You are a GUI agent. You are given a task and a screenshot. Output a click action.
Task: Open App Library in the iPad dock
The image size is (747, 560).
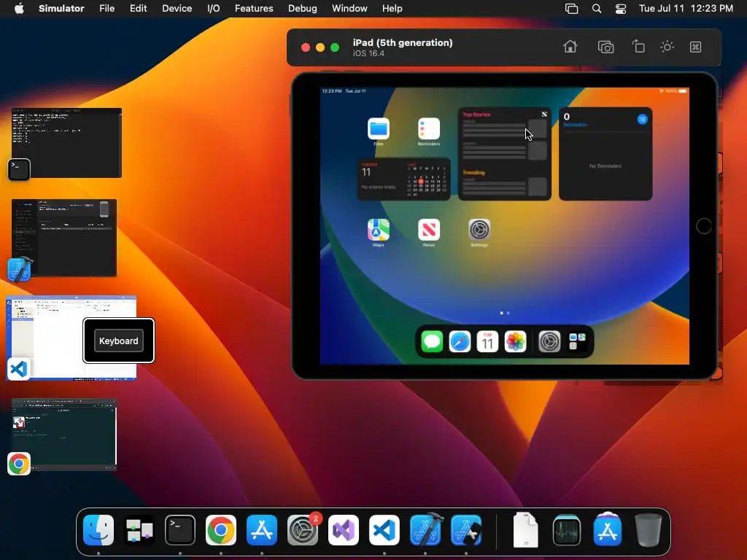pyautogui.click(x=578, y=341)
